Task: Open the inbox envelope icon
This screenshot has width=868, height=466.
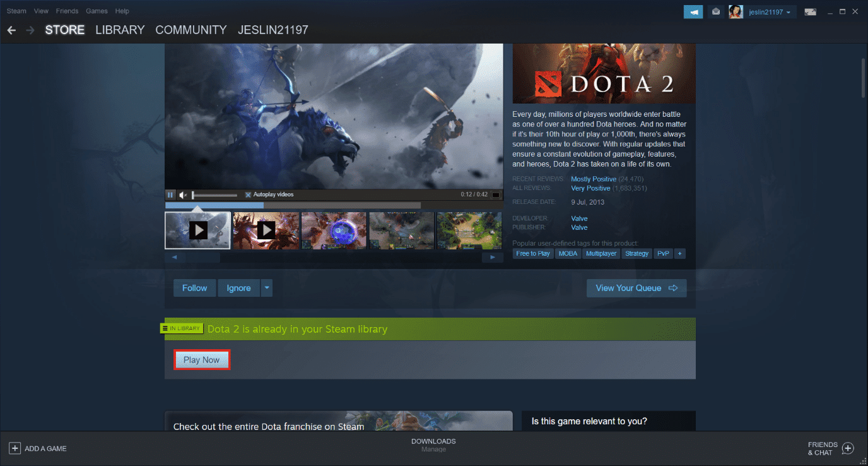Action: coord(716,11)
